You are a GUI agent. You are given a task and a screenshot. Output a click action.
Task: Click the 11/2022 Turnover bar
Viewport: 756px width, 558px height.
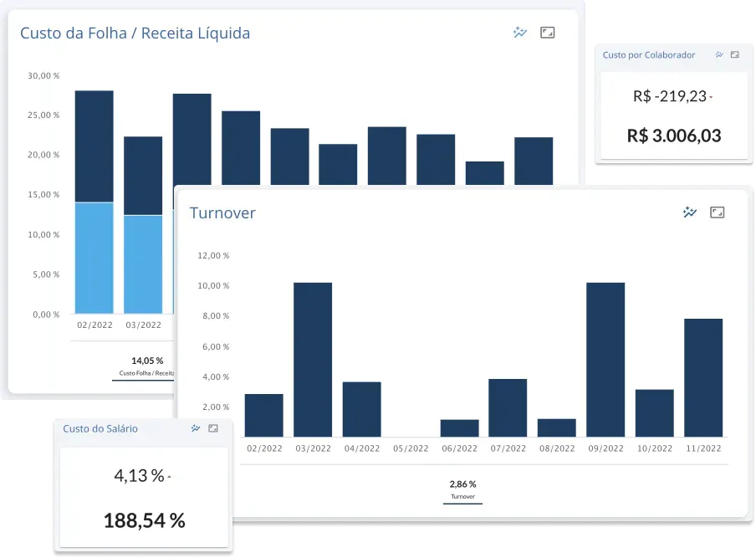(703, 377)
